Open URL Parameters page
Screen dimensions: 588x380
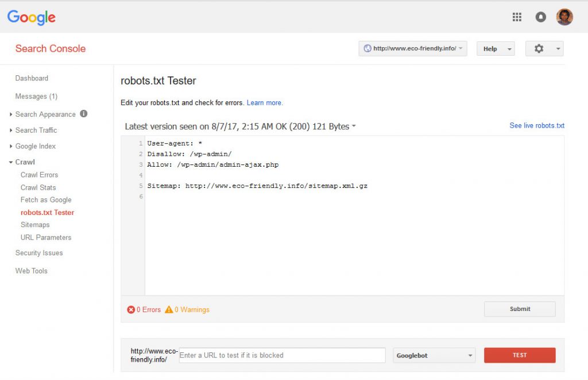pyautogui.click(x=46, y=237)
